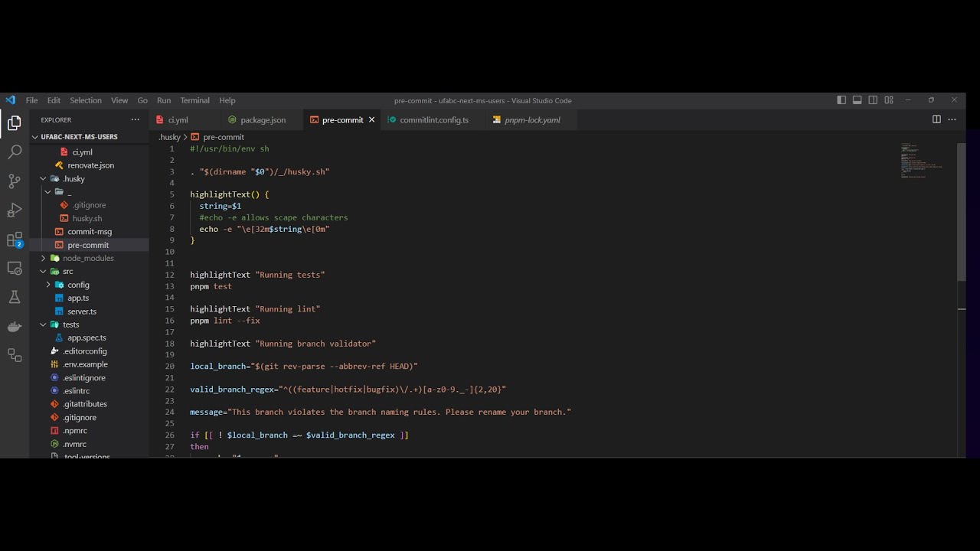
Task: Collapse the underscore folder inside .husky
Action: [48, 192]
